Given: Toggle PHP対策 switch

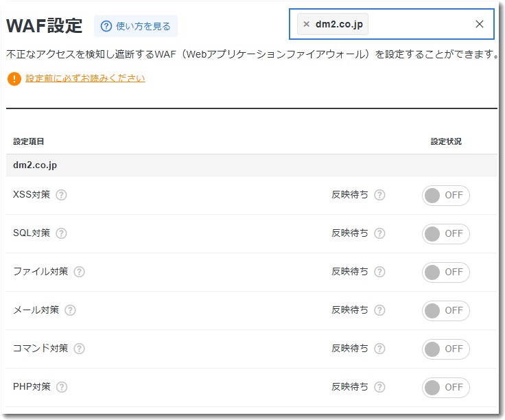Looking at the screenshot, I should tap(445, 388).
